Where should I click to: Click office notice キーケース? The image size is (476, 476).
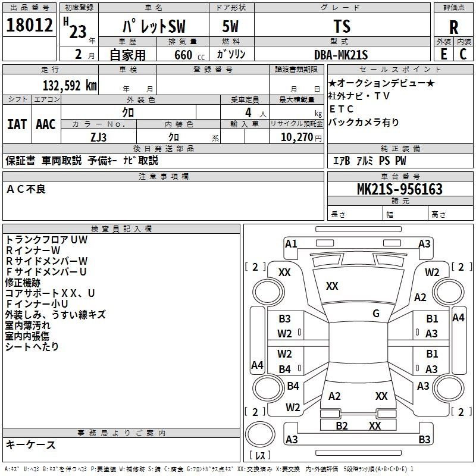(x=31, y=444)
